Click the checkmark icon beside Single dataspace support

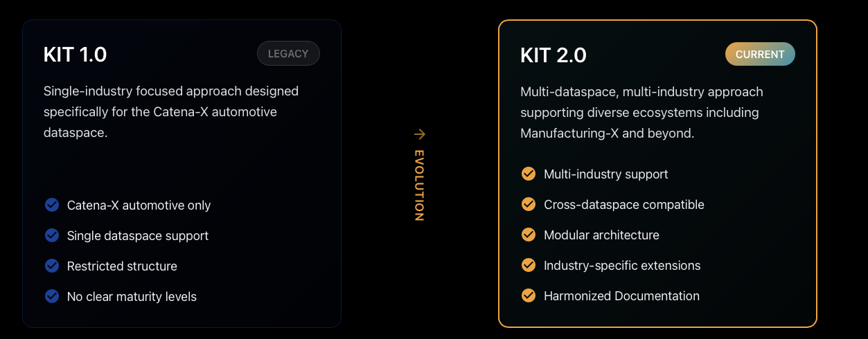coord(52,235)
